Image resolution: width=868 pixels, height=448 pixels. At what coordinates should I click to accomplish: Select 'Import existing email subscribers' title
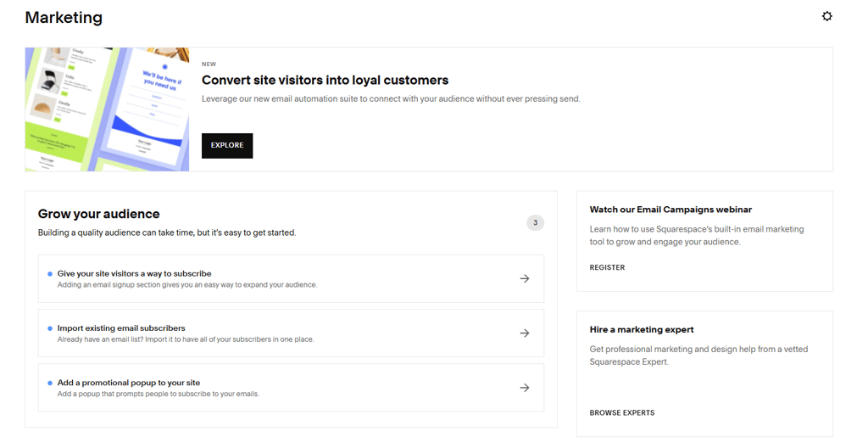coord(121,328)
